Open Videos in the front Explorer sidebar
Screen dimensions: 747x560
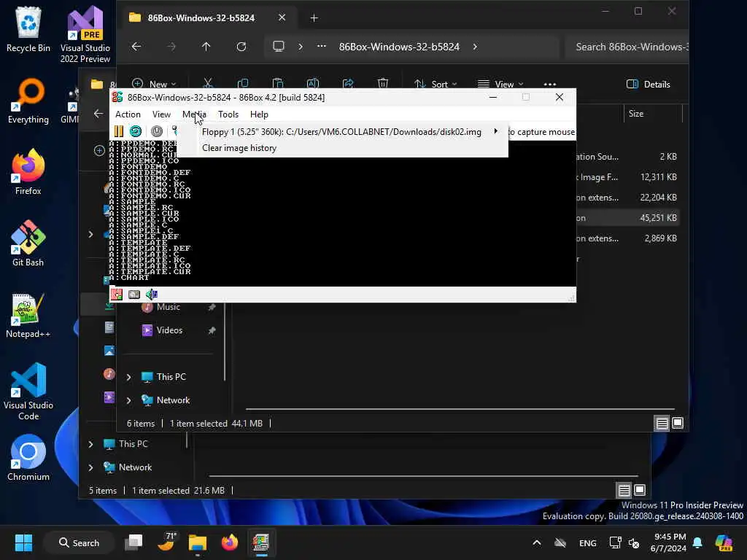click(169, 330)
